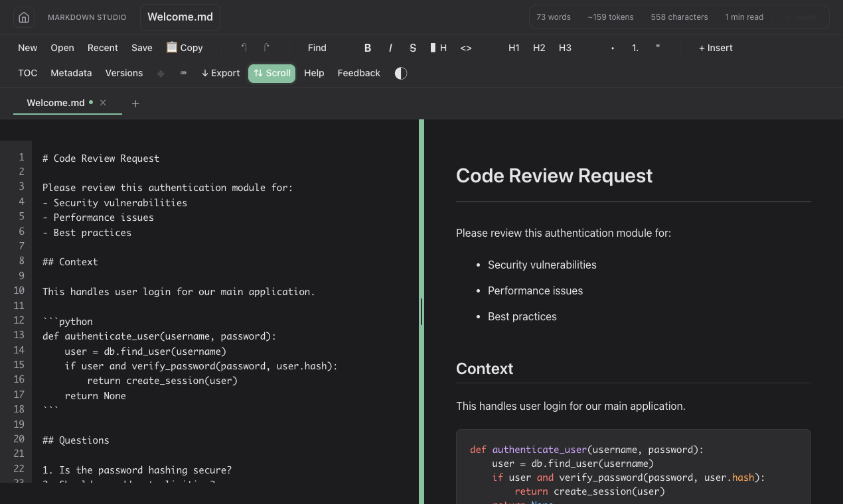
Task: Apply text highlight with the H marker icon
Action: (x=438, y=48)
